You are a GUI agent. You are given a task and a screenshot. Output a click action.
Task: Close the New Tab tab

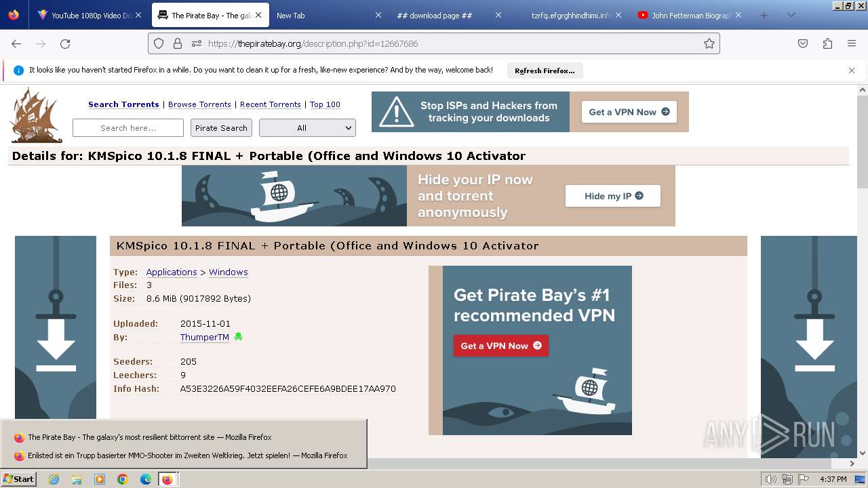[378, 15]
